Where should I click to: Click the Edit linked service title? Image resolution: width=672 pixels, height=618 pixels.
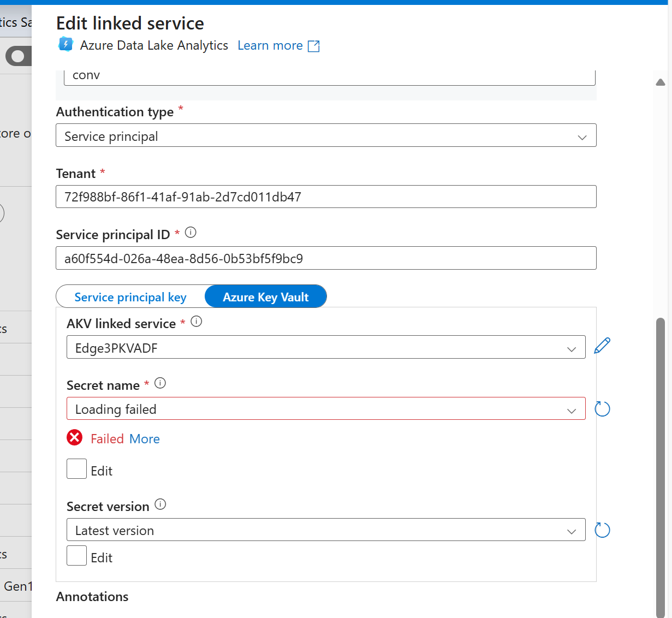click(x=130, y=23)
